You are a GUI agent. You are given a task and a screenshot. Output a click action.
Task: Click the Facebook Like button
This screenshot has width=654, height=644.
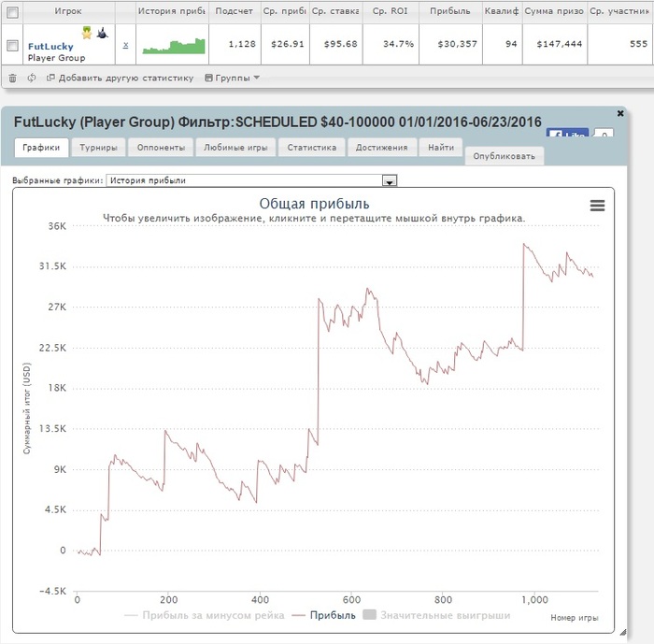coord(567,133)
